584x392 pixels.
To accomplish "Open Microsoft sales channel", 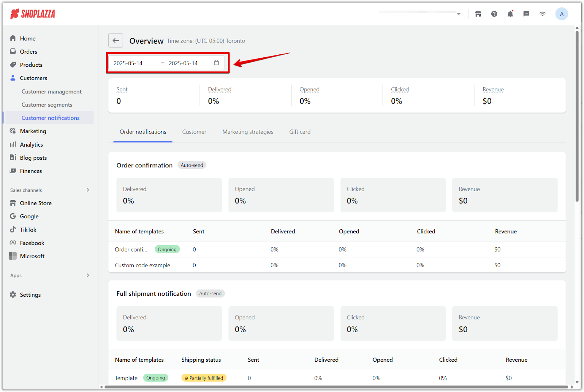I will click(x=32, y=256).
